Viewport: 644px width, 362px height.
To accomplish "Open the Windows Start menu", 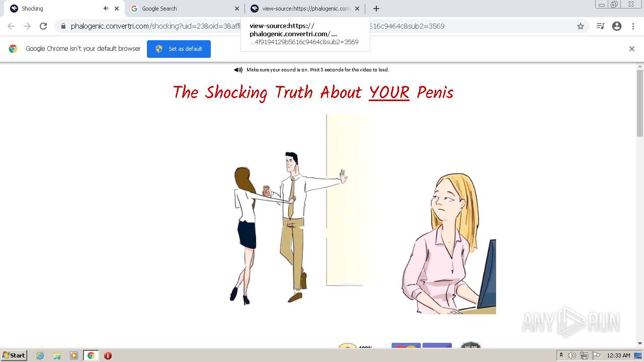I will 14,355.
